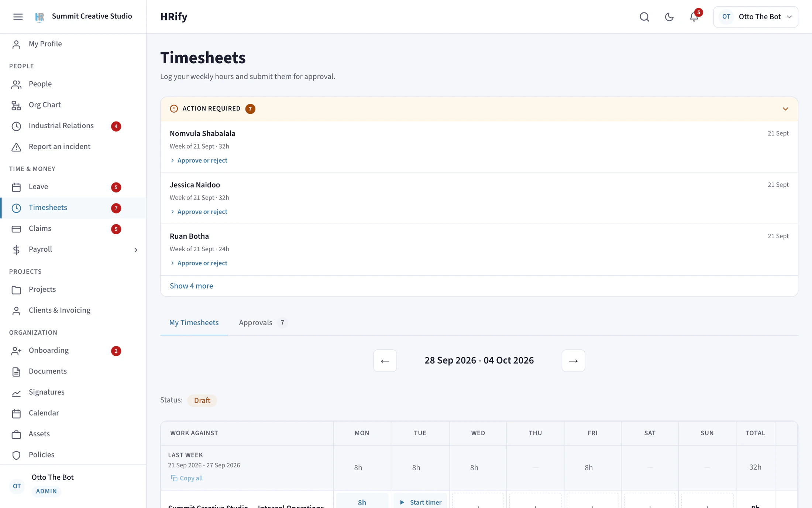Screen dimensions: 812x508
Task: Toggle dark mode moon icon
Action: point(669,17)
